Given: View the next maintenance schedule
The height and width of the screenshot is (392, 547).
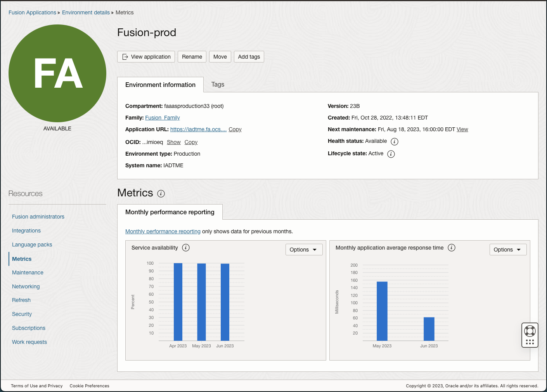Looking at the screenshot, I should (x=462, y=129).
